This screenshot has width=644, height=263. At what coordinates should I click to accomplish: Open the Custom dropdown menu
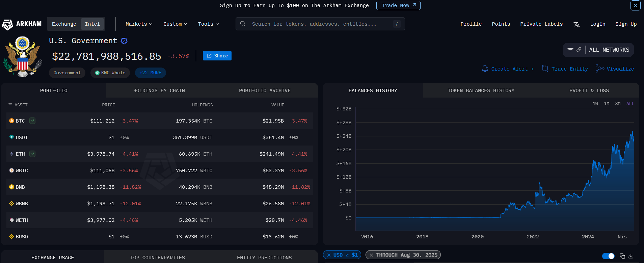click(x=175, y=24)
